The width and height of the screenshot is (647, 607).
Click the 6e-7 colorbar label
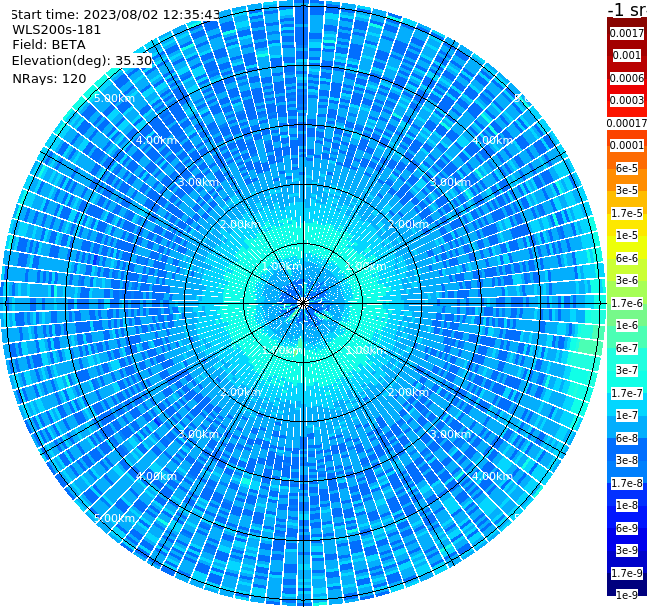627,348
